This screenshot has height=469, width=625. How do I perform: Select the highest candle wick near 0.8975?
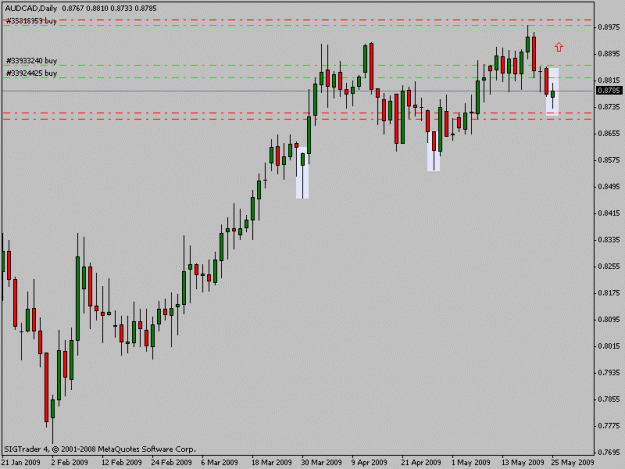coord(528,44)
